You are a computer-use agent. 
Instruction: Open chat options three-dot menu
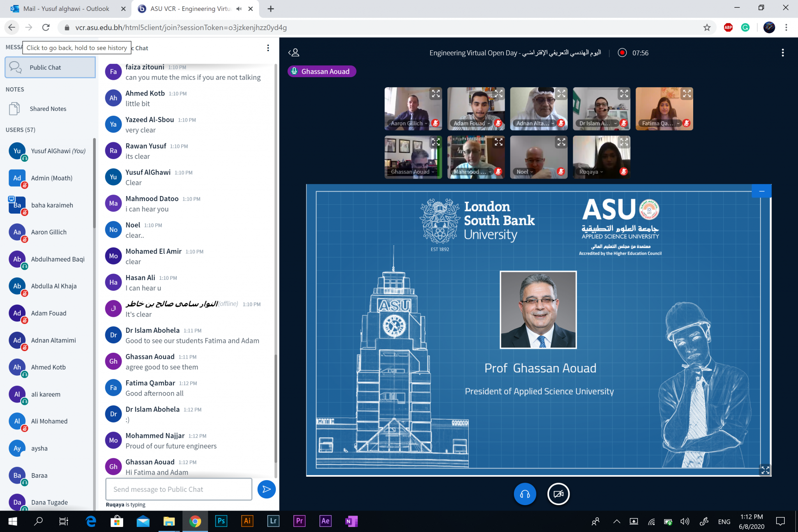(268, 48)
